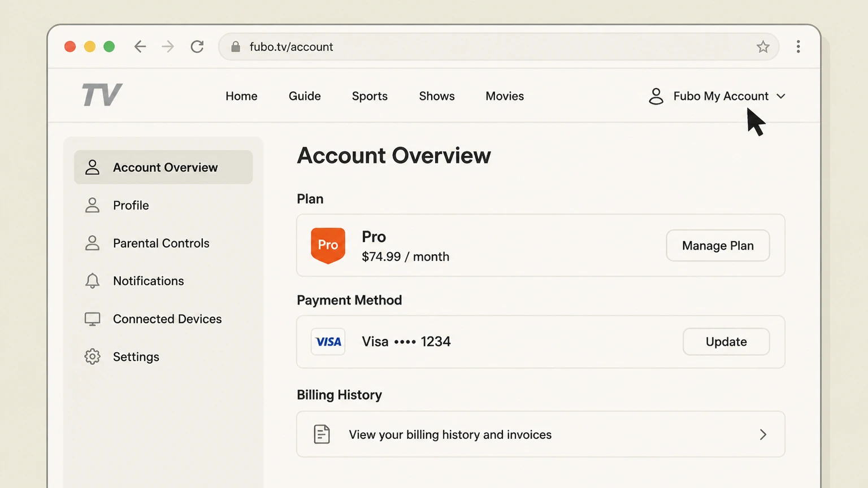Click the Account Overview page heading
868x488 pixels.
pyautogui.click(x=394, y=156)
